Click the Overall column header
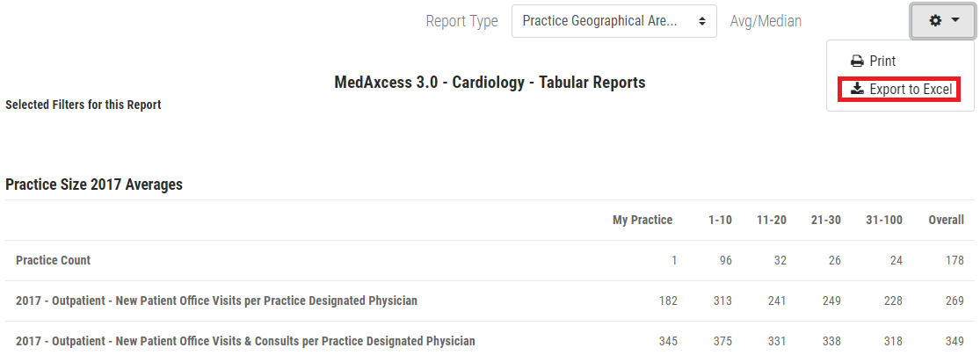 [x=946, y=220]
